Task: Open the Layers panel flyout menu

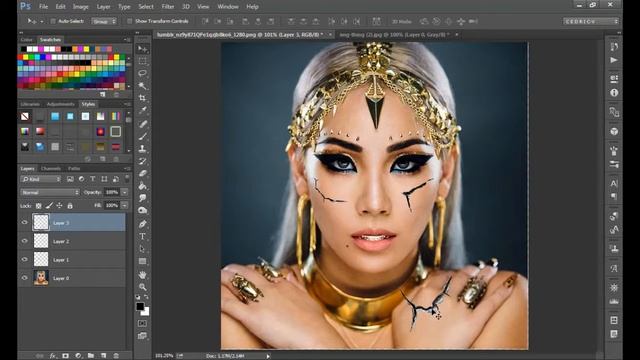Action: (x=127, y=169)
